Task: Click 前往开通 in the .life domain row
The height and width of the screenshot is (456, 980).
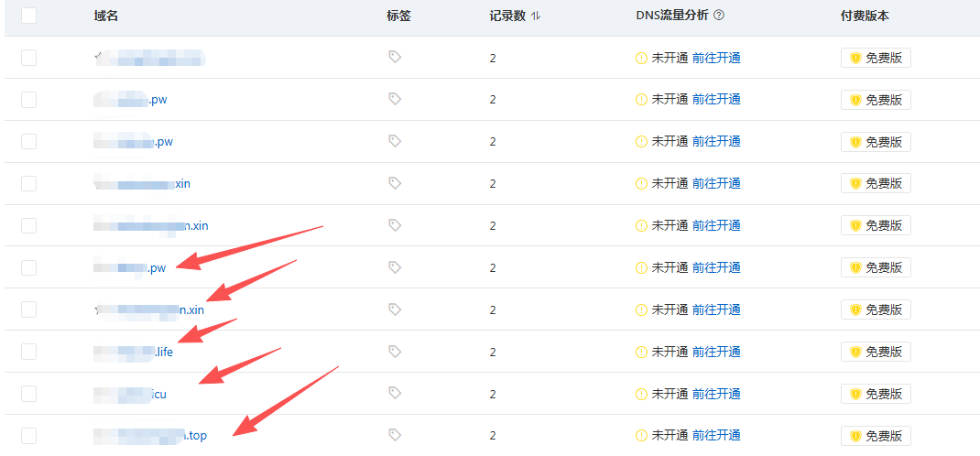Action: [716, 352]
